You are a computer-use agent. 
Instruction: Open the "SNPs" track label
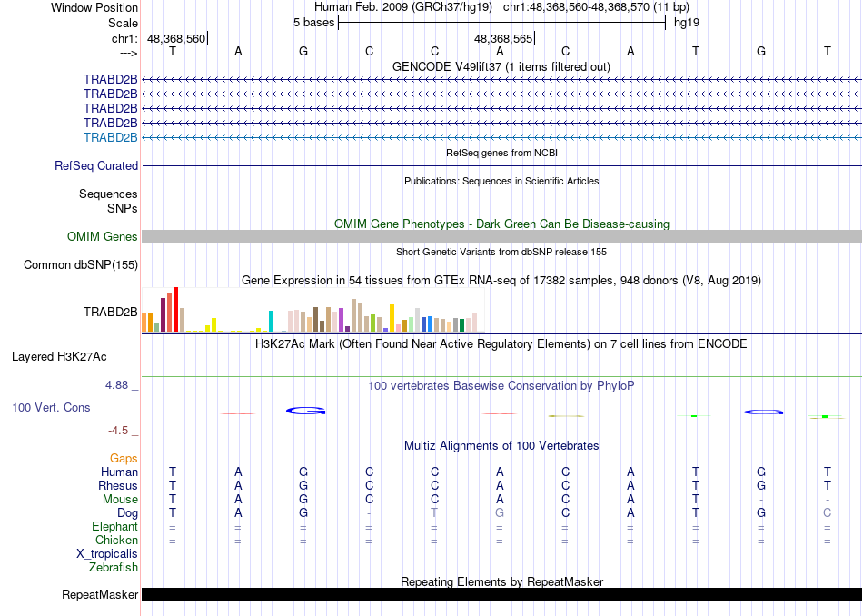coord(123,208)
